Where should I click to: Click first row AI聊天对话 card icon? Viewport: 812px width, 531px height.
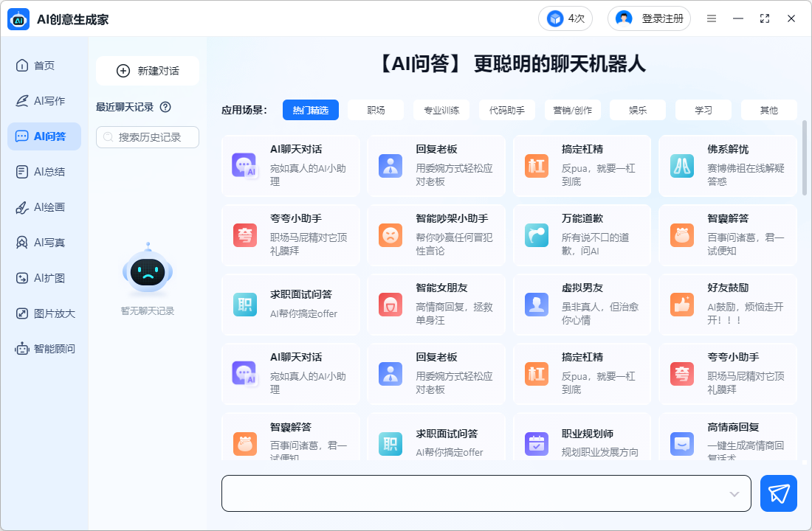244,166
